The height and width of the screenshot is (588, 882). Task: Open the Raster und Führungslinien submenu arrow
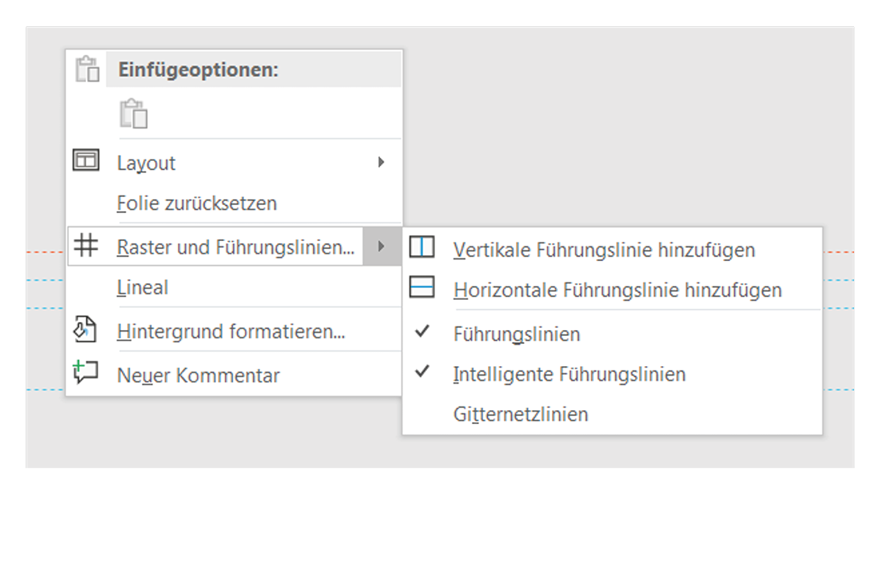381,246
